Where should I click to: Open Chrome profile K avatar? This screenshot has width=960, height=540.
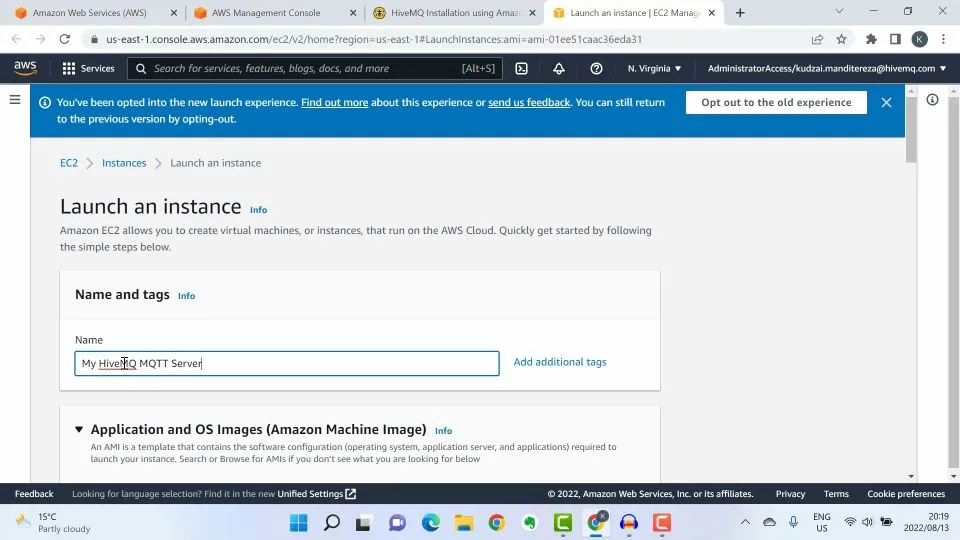(919, 39)
